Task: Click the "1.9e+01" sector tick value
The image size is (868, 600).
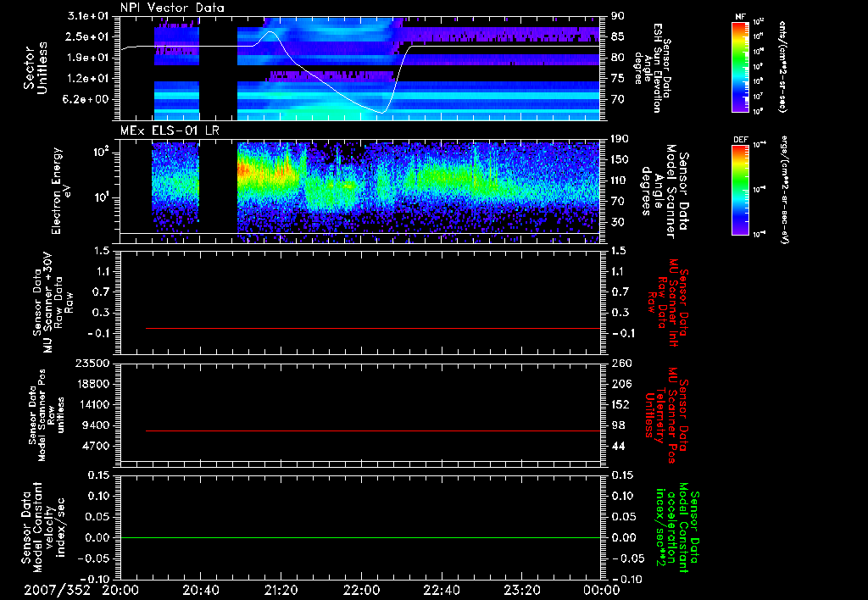Action: coord(88,58)
